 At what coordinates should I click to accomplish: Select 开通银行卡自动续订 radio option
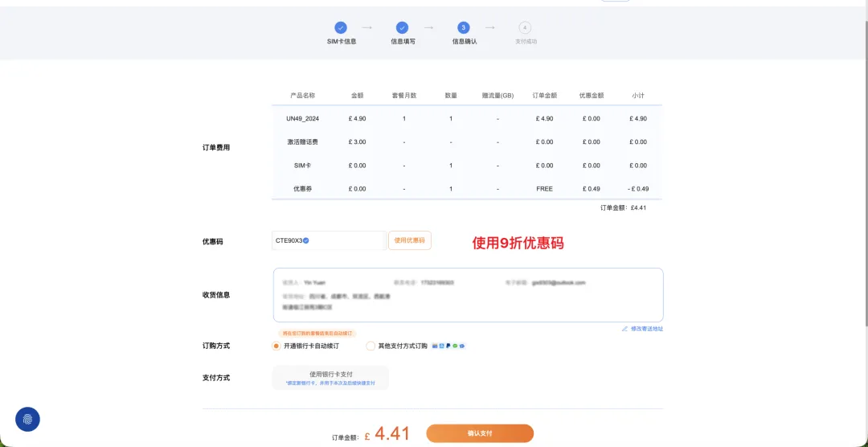click(x=276, y=346)
